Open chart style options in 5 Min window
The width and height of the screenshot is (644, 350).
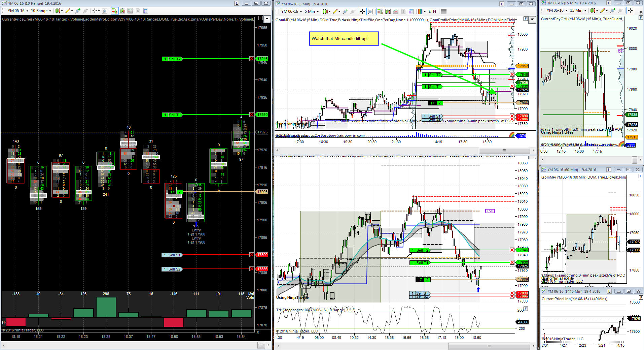(x=326, y=11)
